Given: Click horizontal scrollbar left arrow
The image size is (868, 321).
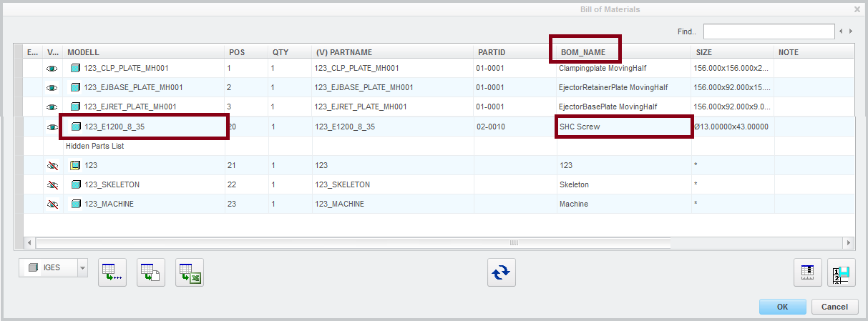Looking at the screenshot, I should (x=30, y=243).
